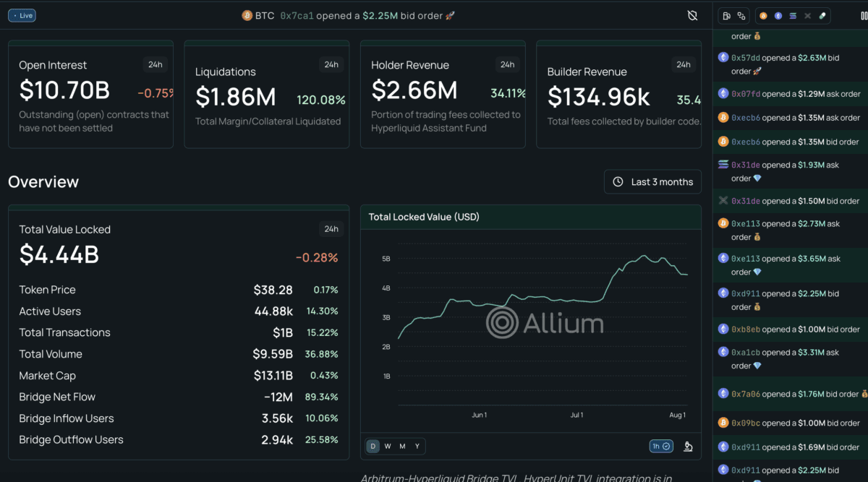The image size is (868, 482).
Task: Click the Token Price value $38.28
Action: (x=273, y=290)
